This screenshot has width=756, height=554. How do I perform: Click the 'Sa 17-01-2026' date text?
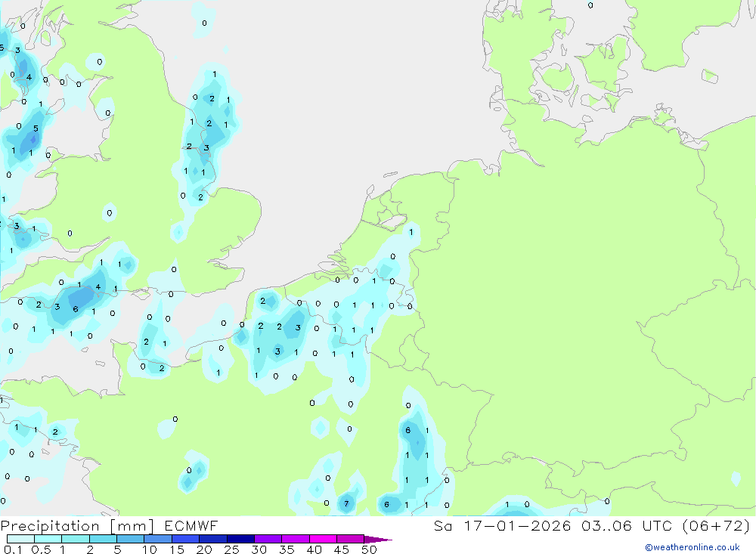pyautogui.click(x=502, y=526)
